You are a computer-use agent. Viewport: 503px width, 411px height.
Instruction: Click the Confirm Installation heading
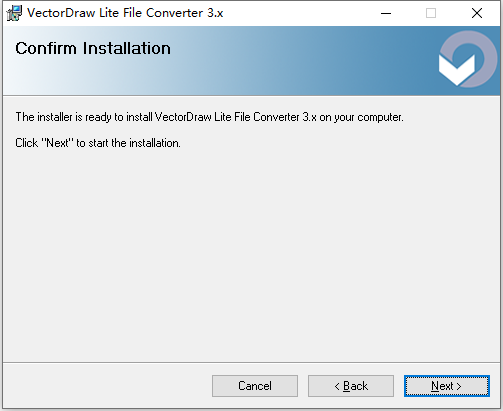[93, 48]
